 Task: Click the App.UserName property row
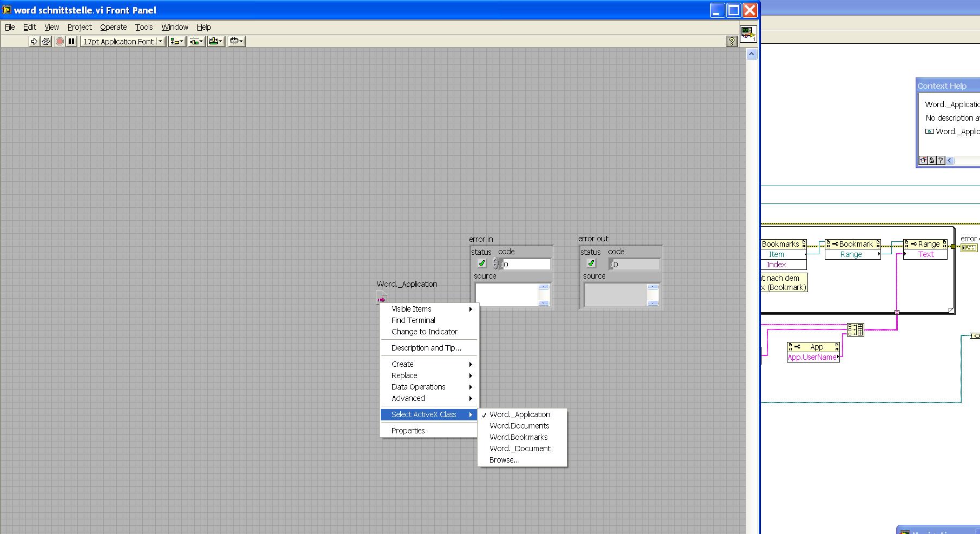813,357
